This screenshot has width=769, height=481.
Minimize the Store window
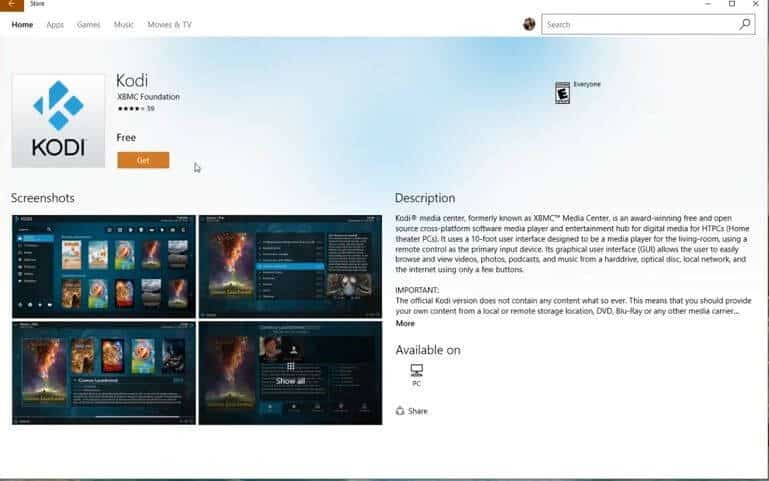point(708,4)
